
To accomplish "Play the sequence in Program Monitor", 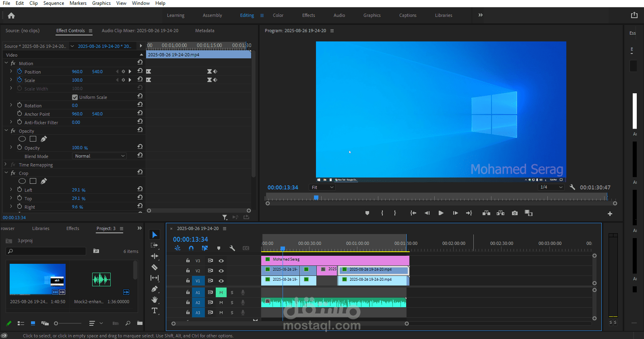I will (x=441, y=213).
